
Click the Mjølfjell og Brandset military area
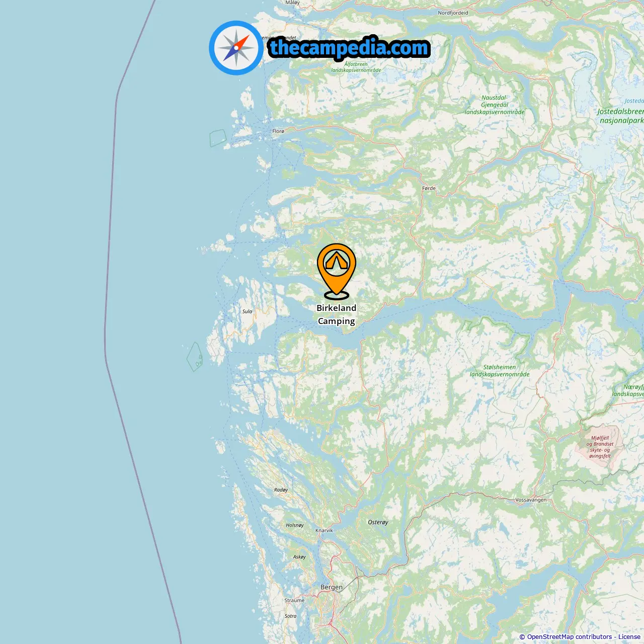click(x=600, y=447)
